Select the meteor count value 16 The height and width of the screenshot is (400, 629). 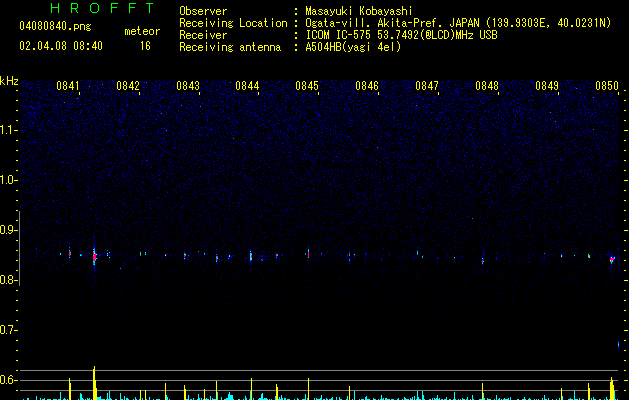(145, 46)
